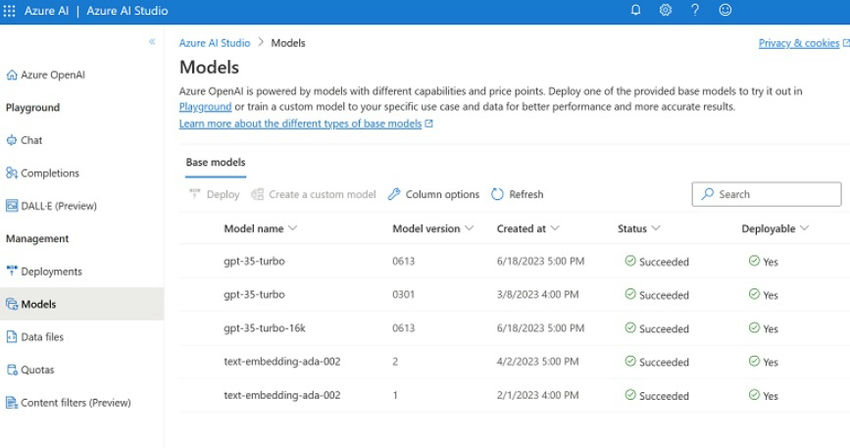Click the Column options label
This screenshot has height=448, width=850.
(442, 194)
